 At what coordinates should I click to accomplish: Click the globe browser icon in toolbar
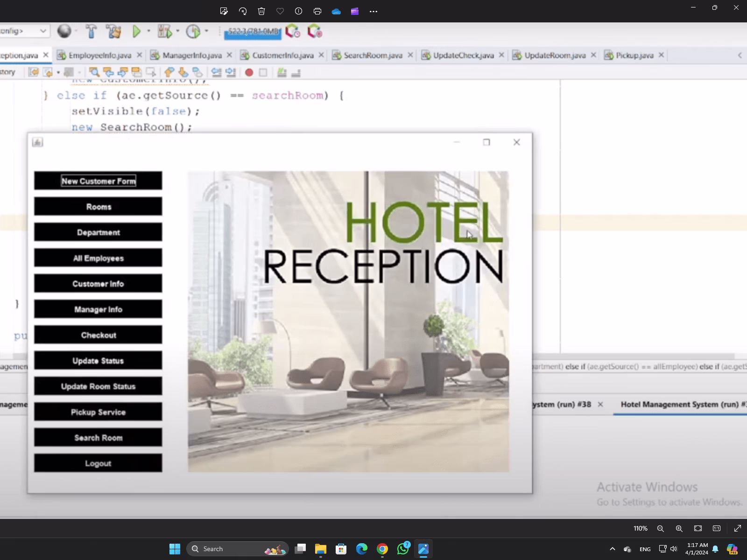(64, 31)
